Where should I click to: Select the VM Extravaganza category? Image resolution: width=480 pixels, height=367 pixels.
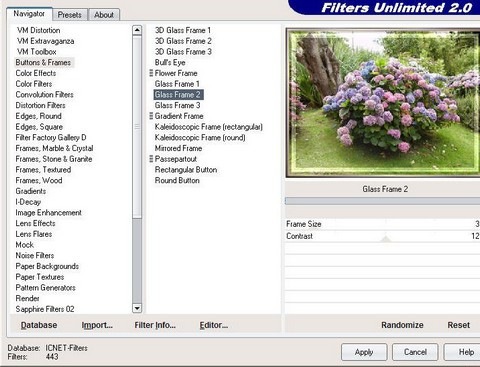pos(46,41)
